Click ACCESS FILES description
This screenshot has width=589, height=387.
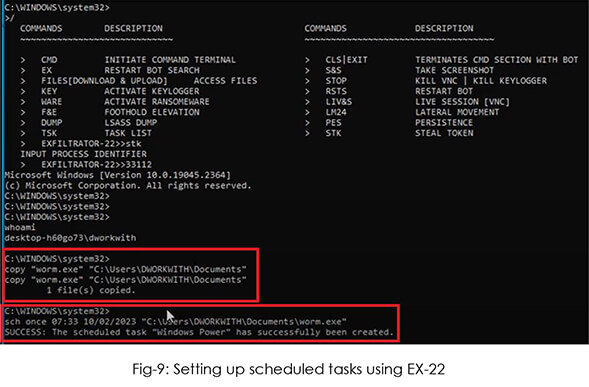[x=225, y=81]
